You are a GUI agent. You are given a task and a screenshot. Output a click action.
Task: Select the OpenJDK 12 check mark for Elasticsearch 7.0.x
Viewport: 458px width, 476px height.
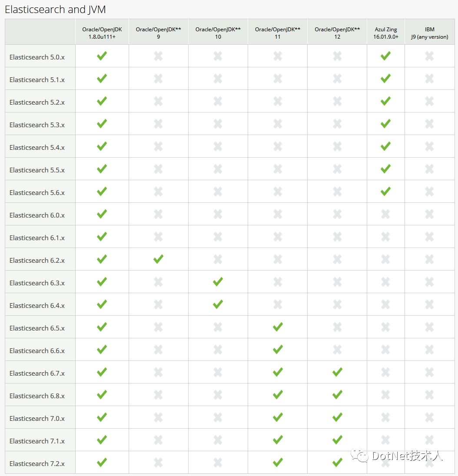[337, 417]
